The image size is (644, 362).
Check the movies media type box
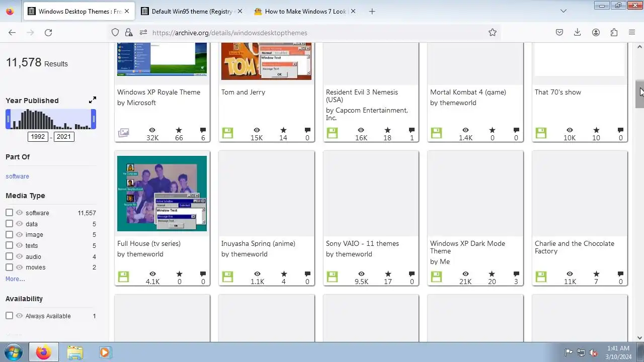9,267
